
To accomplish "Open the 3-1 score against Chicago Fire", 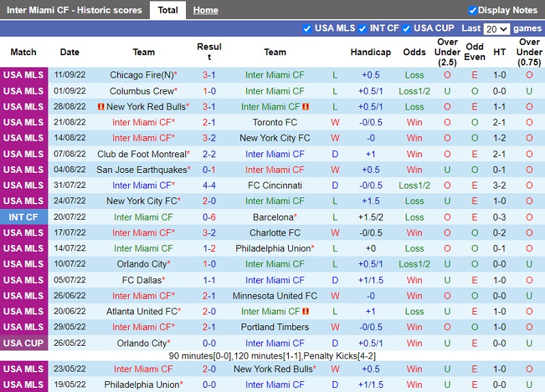I will click(x=209, y=75).
